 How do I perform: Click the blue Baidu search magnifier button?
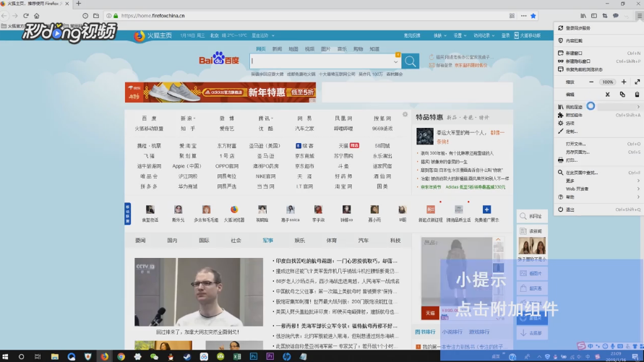[410, 61]
